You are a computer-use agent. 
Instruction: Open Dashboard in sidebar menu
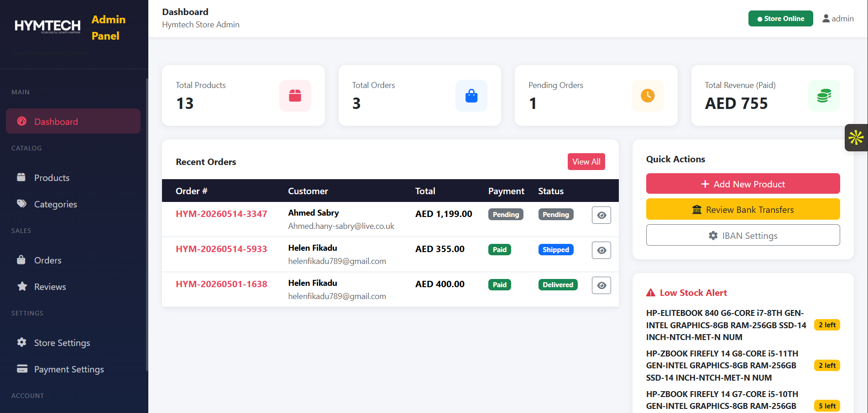(73, 121)
